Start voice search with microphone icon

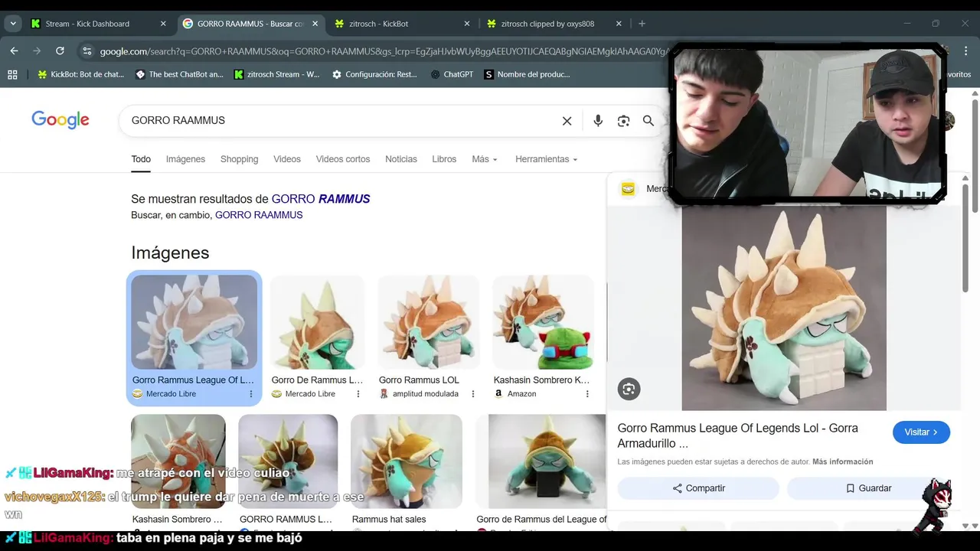click(598, 121)
